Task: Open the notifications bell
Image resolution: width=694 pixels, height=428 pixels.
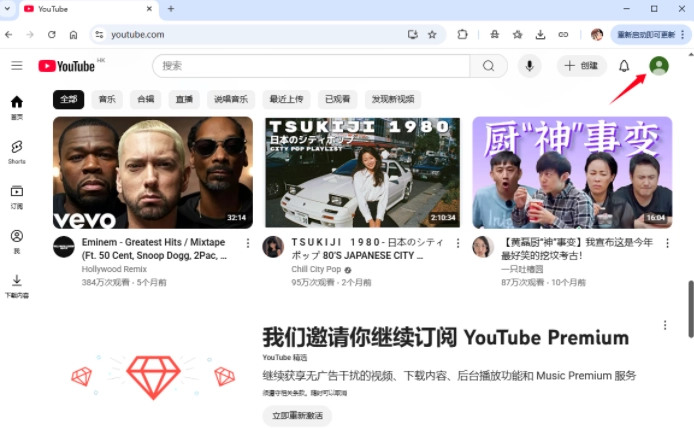Action: point(624,66)
